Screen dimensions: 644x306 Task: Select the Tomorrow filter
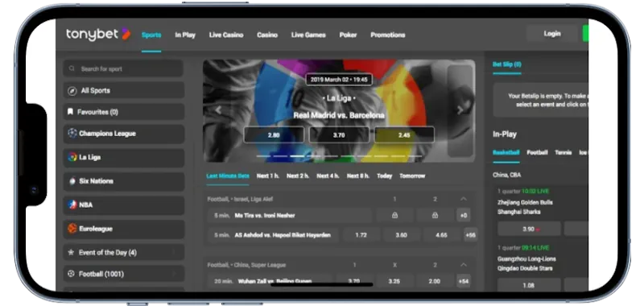(x=412, y=176)
